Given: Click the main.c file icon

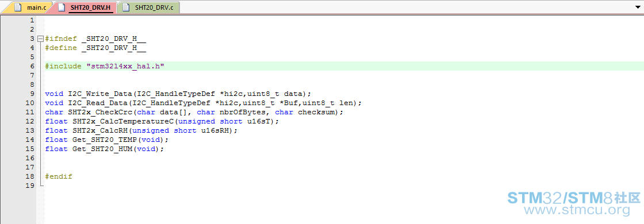Looking at the screenshot, I should pyautogui.click(x=18, y=7).
